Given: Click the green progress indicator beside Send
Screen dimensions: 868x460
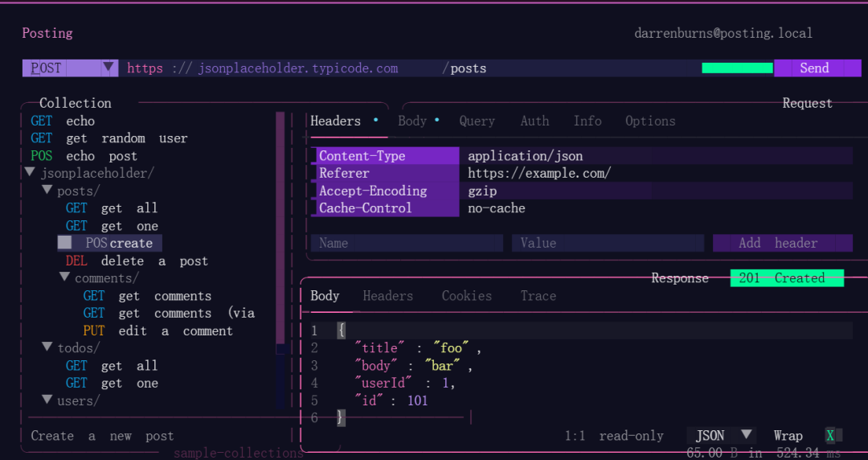Looking at the screenshot, I should 737,68.
